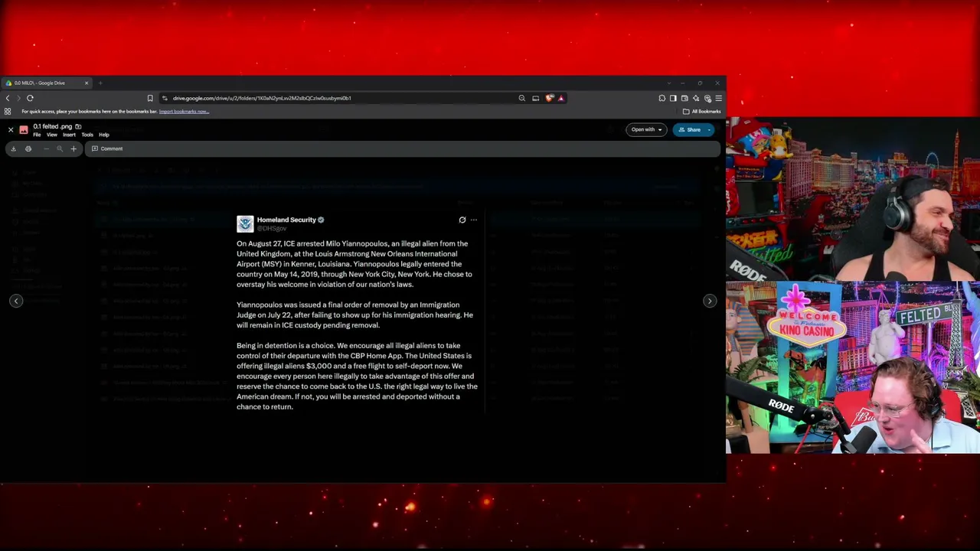Open the Help menu
This screenshot has height=551, width=980.
point(104,135)
